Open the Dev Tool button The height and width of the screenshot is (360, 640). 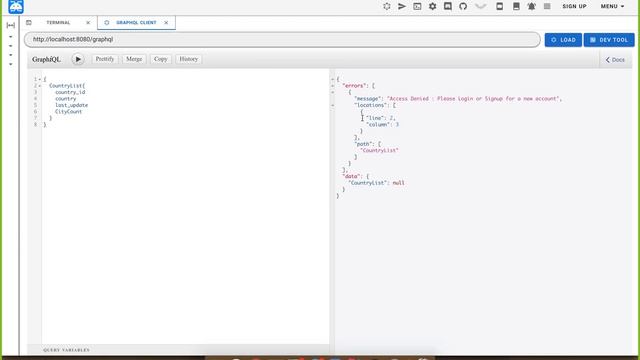coord(609,40)
